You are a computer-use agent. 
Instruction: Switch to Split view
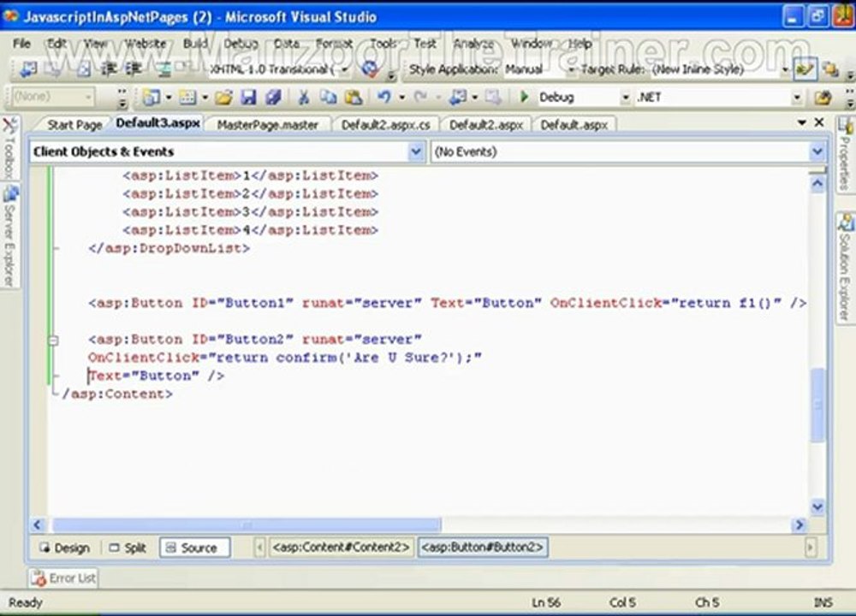pyautogui.click(x=128, y=548)
